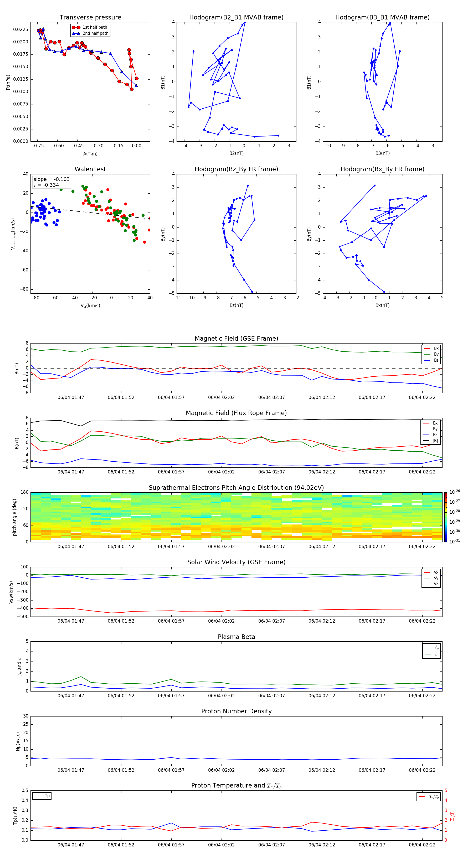Click the "Solar Wind Velocity (GSE Frame)" title

[x=236, y=562]
